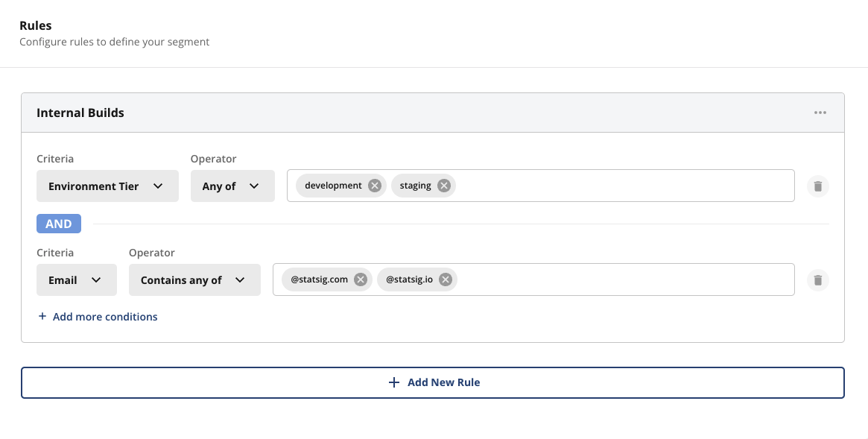Click the Add New Rule button

(433, 382)
